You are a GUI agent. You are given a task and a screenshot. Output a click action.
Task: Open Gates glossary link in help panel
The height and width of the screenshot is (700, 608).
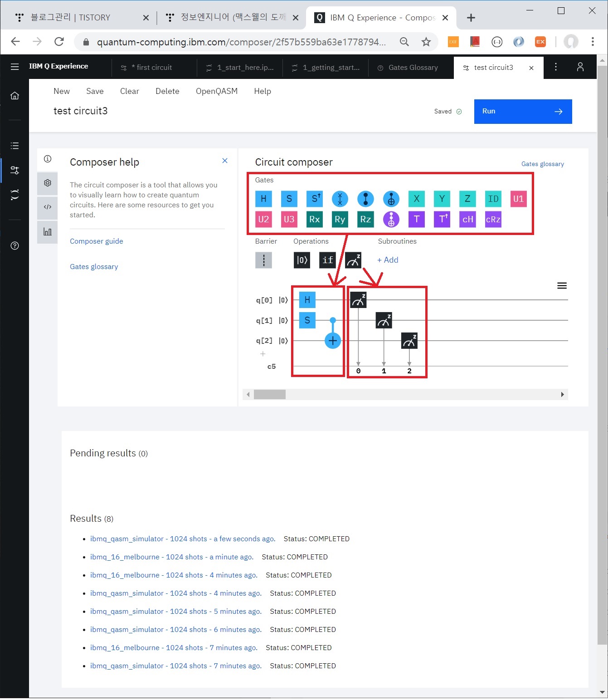pos(94,267)
